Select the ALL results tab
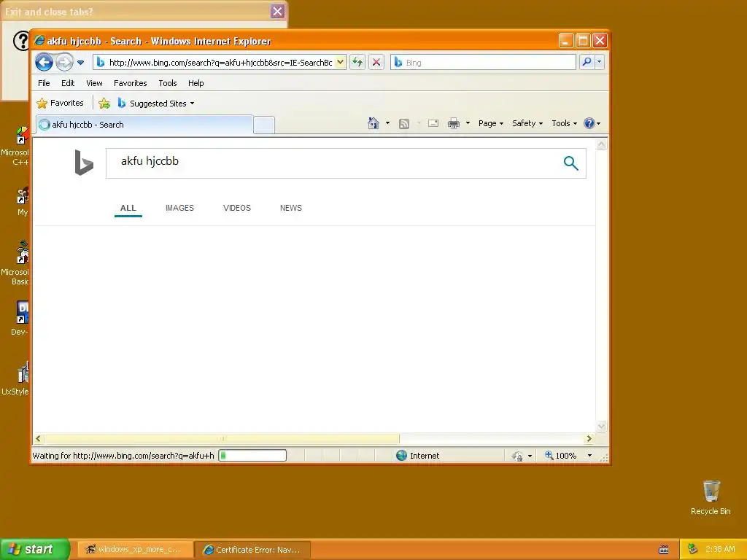 pos(128,208)
